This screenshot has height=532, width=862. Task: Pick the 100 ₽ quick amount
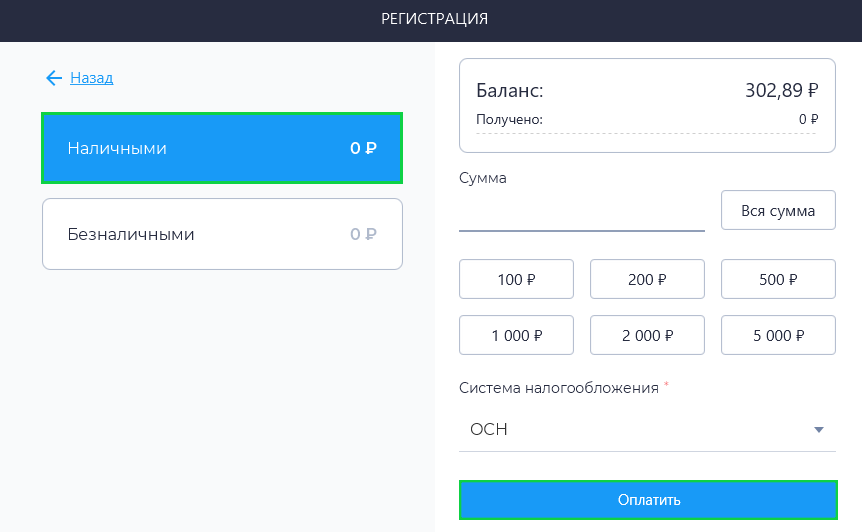tap(516, 279)
